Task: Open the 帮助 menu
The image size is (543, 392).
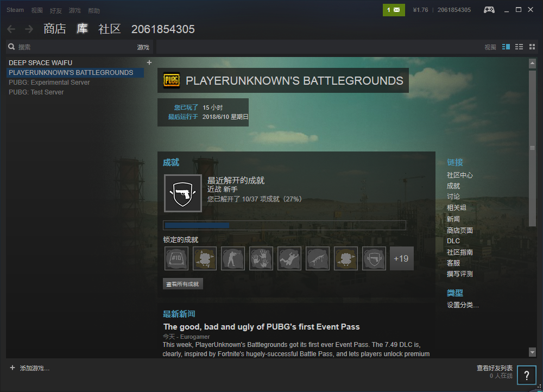Action: pyautogui.click(x=94, y=11)
